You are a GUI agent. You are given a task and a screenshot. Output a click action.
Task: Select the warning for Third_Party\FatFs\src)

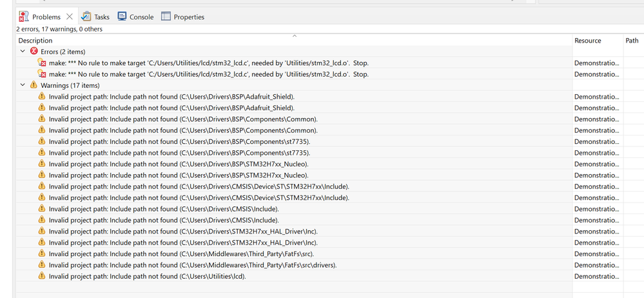coord(182,253)
